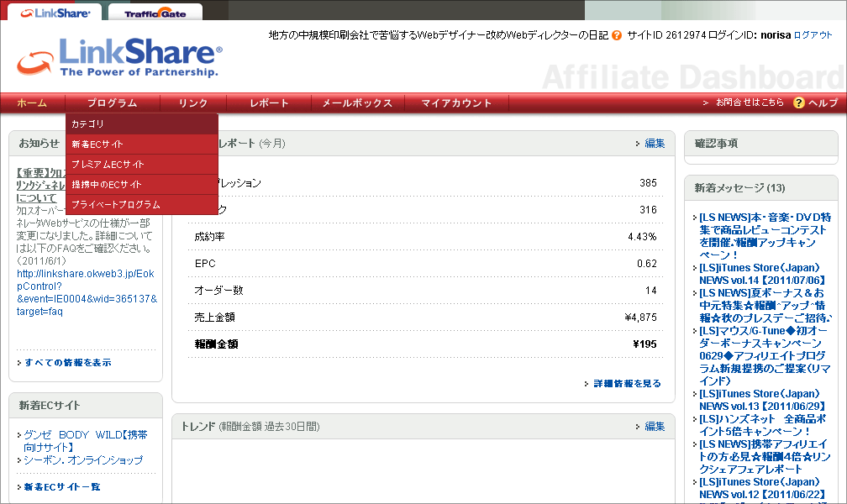Open the 新着ECサイト一覧 link
The image size is (847, 504).
point(62,486)
